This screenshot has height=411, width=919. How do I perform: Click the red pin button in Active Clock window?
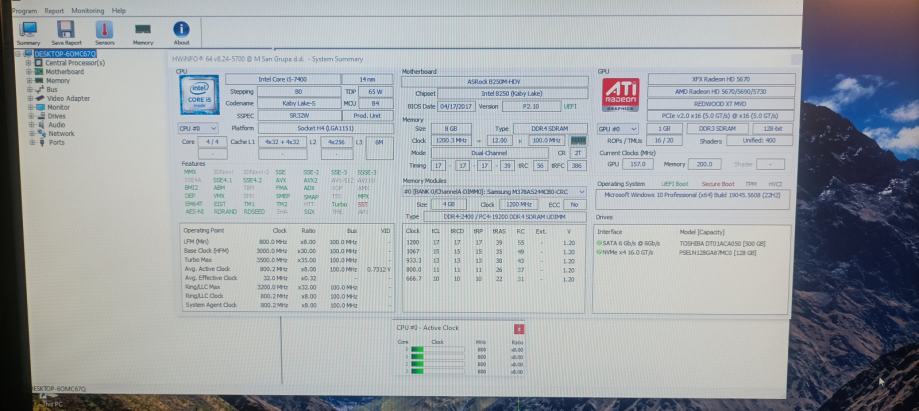518,329
